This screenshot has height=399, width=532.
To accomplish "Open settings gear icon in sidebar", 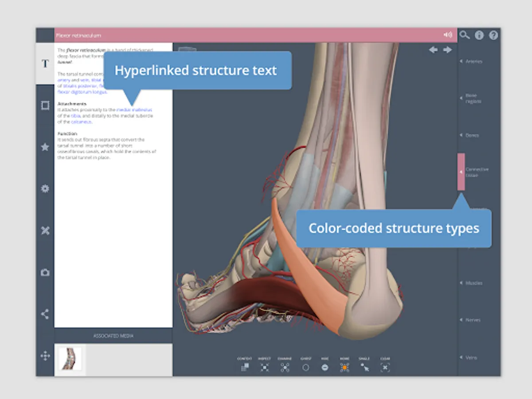I will tap(45, 188).
